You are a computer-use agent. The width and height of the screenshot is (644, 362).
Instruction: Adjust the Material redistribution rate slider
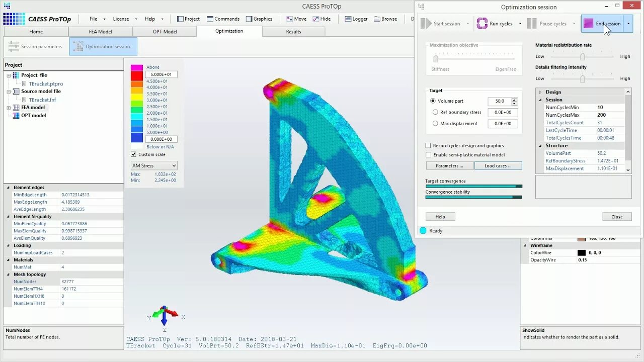click(x=583, y=56)
